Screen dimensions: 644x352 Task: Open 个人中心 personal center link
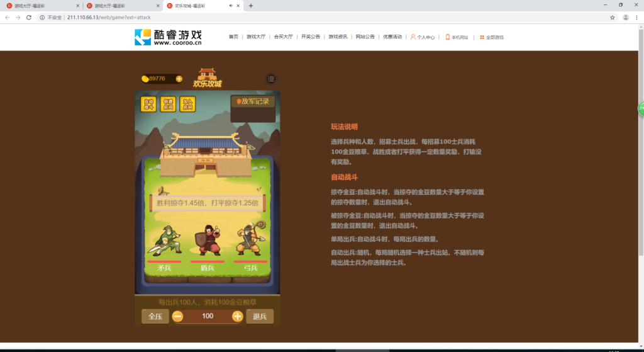[423, 37]
